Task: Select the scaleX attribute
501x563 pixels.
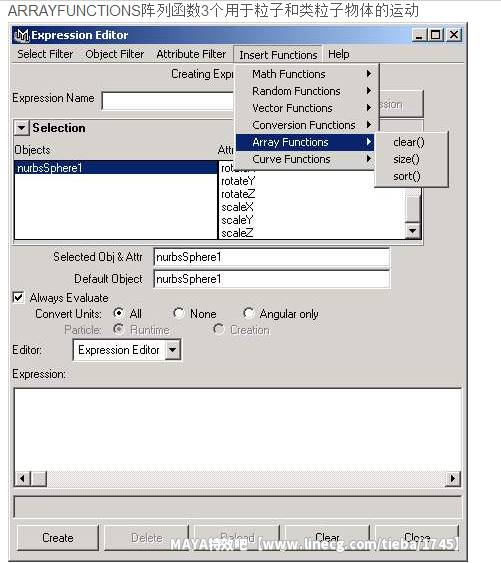Action: 237,207
